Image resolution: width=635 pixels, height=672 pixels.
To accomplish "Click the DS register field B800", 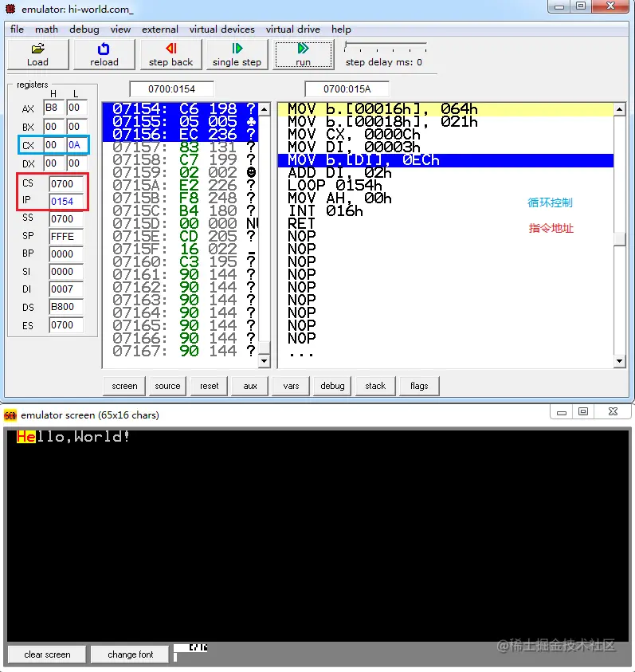I will click(66, 307).
